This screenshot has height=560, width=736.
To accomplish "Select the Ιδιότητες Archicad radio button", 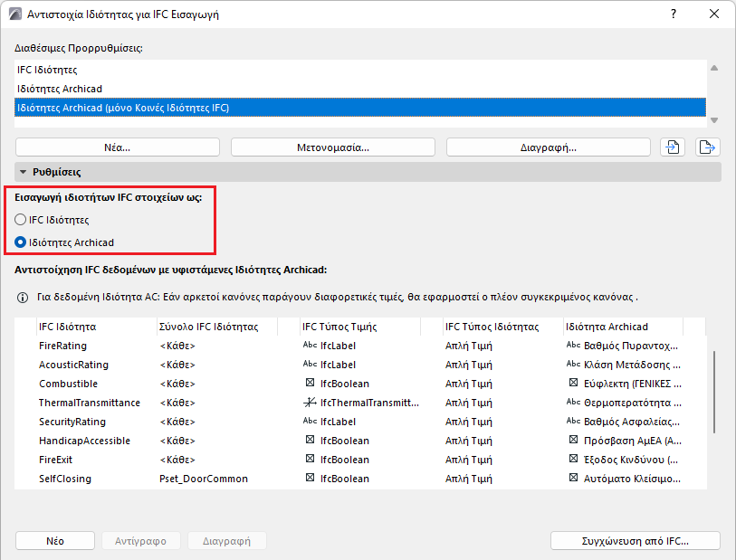I will 22,242.
